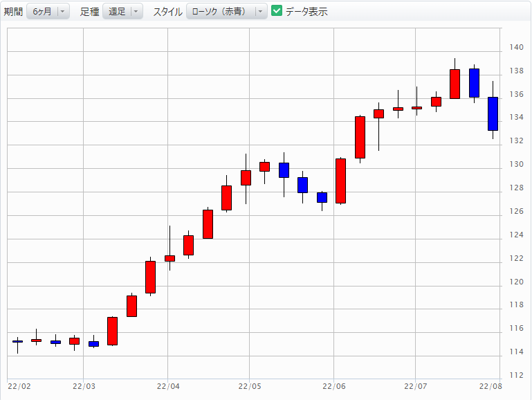Open the 足種 週足 timeframe dropdown

click(x=122, y=12)
